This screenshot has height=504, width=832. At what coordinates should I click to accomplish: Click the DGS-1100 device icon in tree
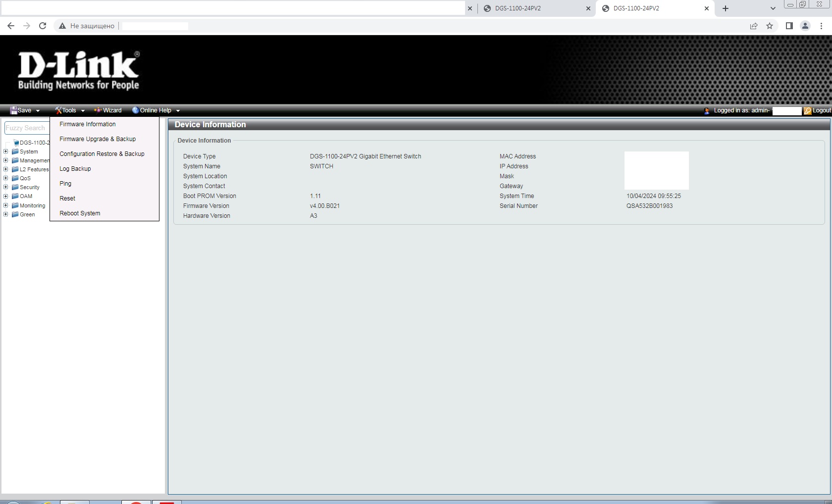coord(16,143)
